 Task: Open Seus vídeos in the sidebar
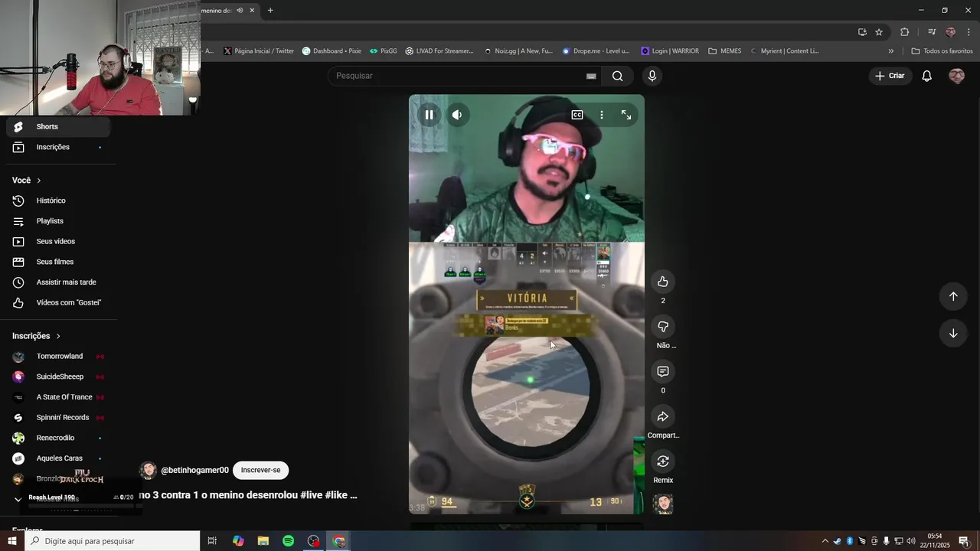click(60, 241)
